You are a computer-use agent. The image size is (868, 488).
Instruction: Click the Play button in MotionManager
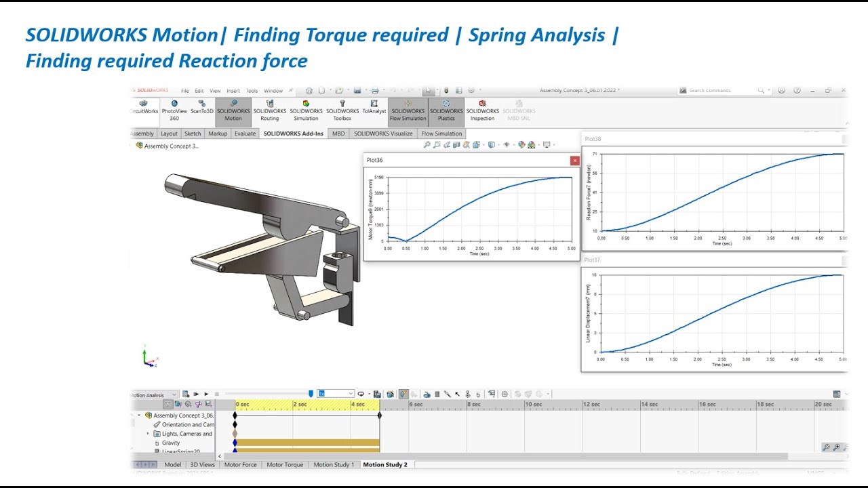[206, 394]
